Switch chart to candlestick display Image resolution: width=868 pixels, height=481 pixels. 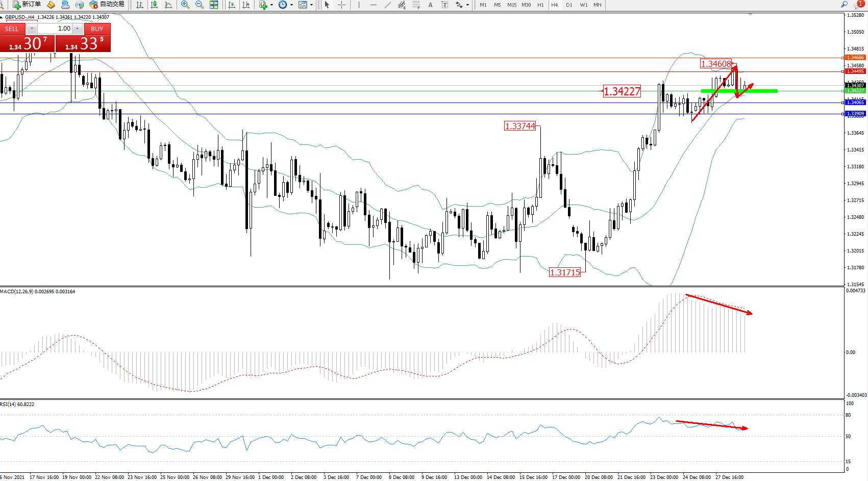[x=154, y=5]
